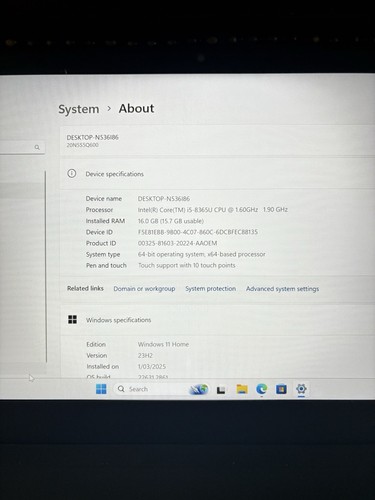Click the Windows specifications logo icon
The image size is (375, 500).
72,319
